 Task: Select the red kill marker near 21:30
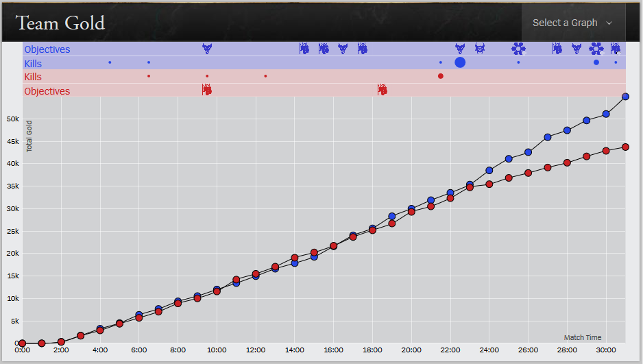coord(440,76)
